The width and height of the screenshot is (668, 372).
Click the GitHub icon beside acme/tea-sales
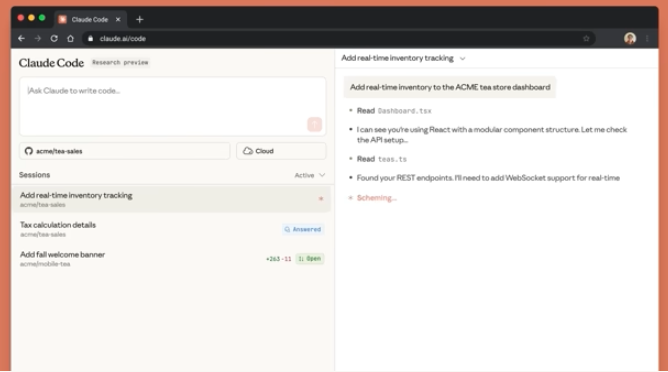[29, 151]
